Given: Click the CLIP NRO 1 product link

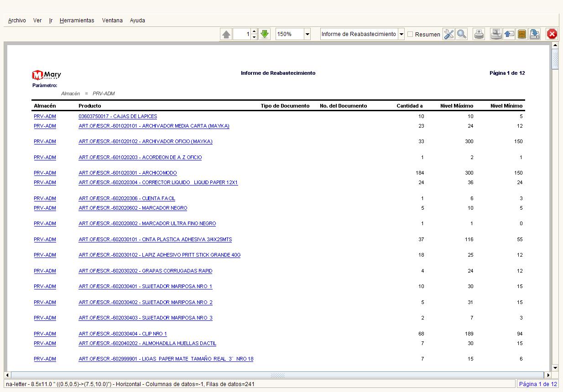Looking at the screenshot, I should [x=123, y=334].
